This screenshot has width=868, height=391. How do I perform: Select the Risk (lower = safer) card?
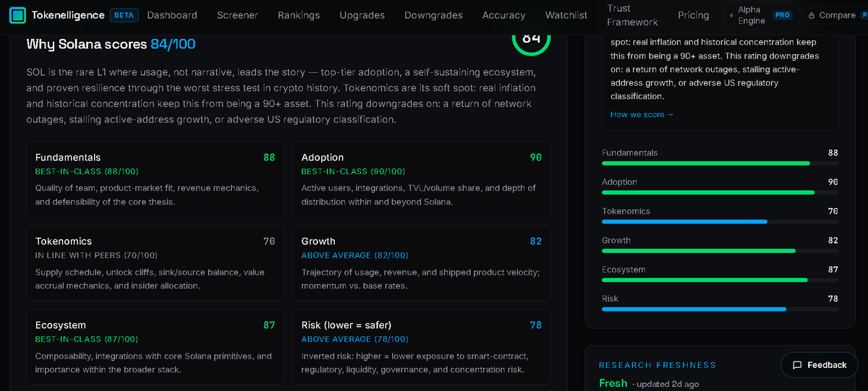(x=421, y=347)
